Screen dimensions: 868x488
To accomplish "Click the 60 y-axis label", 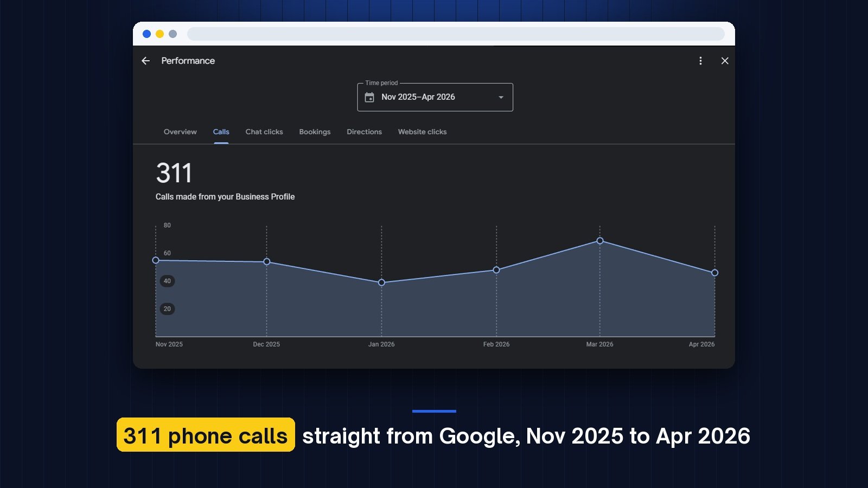I will [167, 253].
